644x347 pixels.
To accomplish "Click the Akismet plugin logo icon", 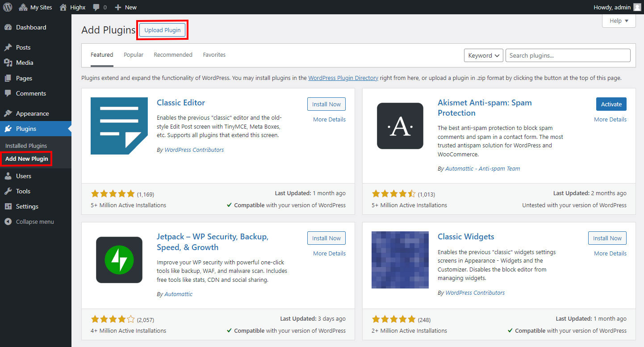I will pyautogui.click(x=400, y=126).
